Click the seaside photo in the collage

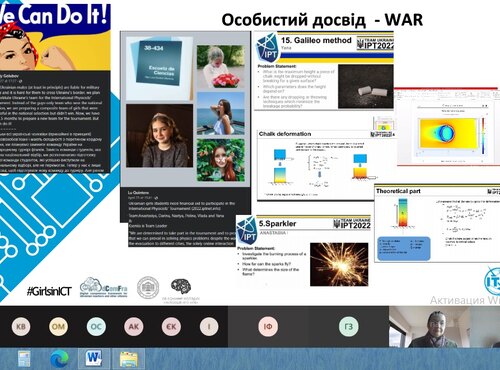(x=221, y=113)
